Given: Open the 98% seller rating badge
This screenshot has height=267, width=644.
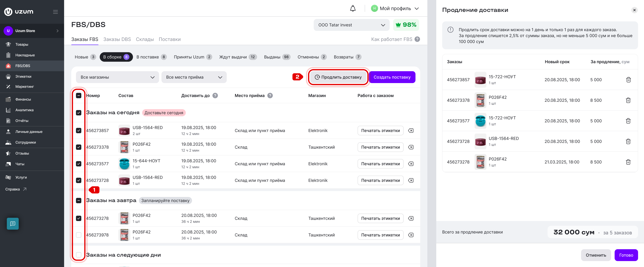Looking at the screenshot, I should 406,25.
